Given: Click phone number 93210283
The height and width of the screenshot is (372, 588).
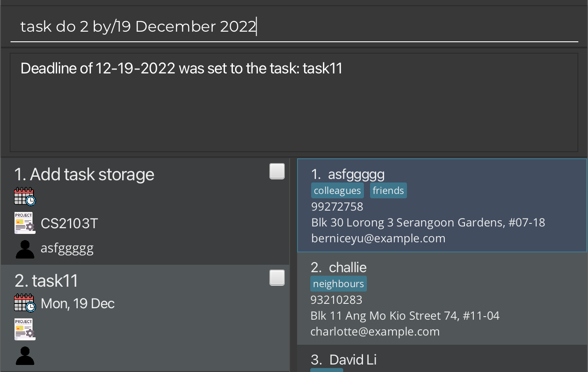Looking at the screenshot, I should (336, 300).
